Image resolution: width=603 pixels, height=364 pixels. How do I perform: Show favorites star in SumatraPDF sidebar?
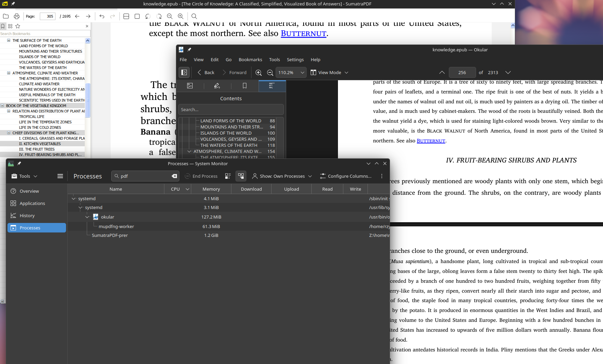18,26
